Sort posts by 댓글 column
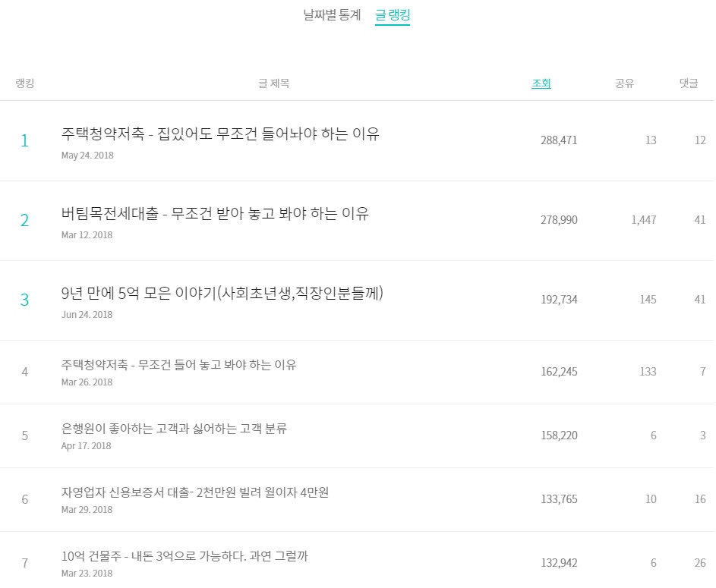716x588 pixels. (x=688, y=83)
